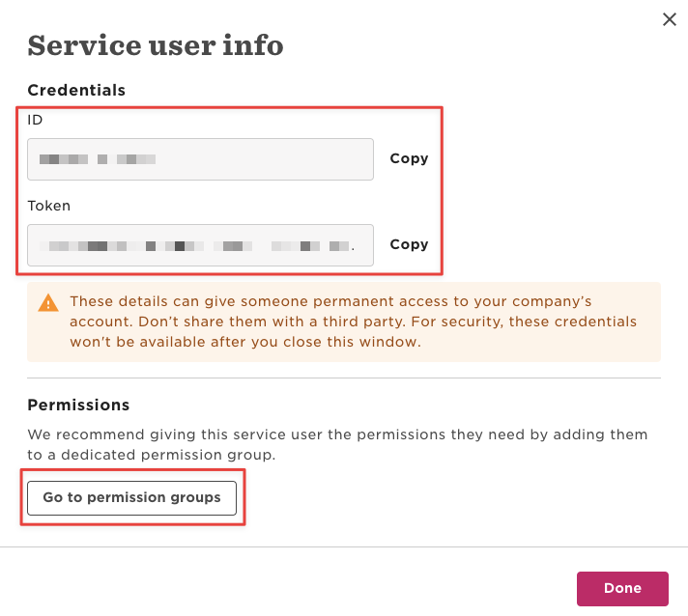Click the Service user info heading
The image size is (688, 616).
point(156,45)
